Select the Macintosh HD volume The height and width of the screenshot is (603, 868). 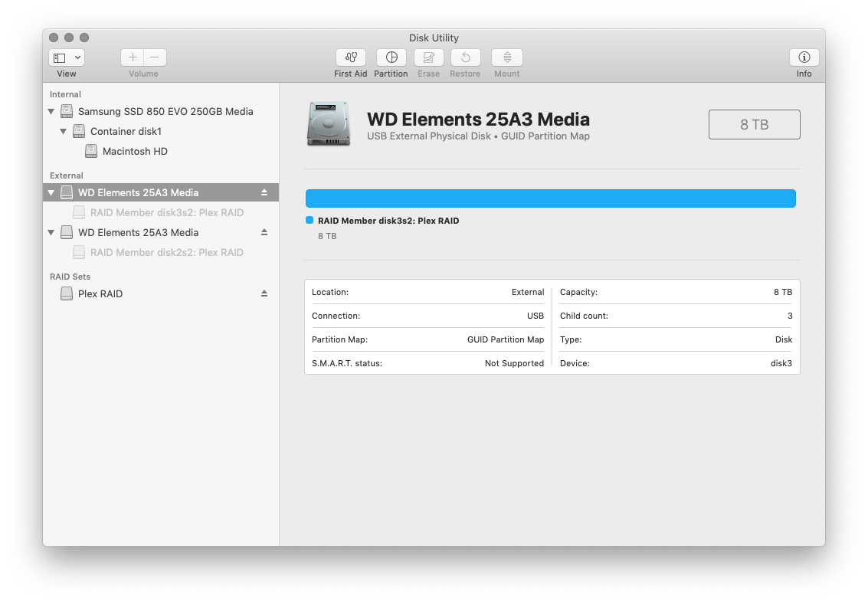(x=135, y=152)
